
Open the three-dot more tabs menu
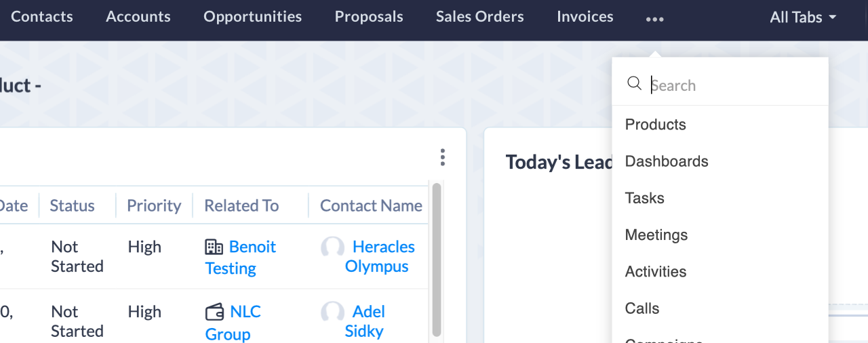click(654, 19)
